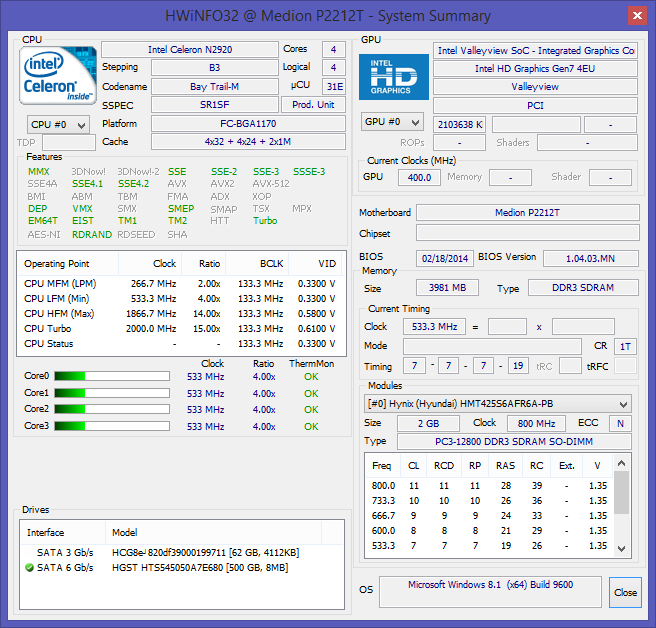The width and height of the screenshot is (656, 628).
Task: Select the CPU Status row
Action: tap(180, 344)
